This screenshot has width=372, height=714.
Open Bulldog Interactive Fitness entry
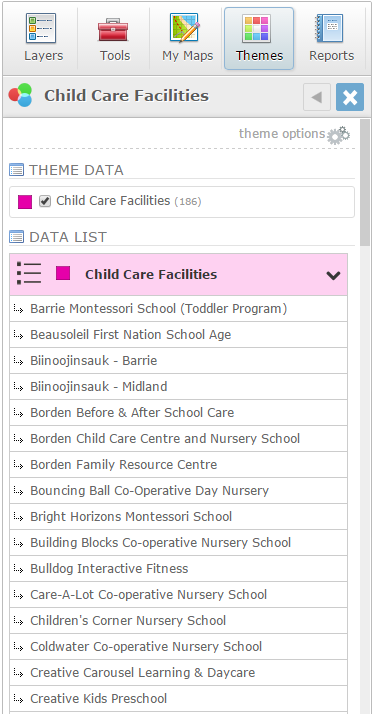178,568
